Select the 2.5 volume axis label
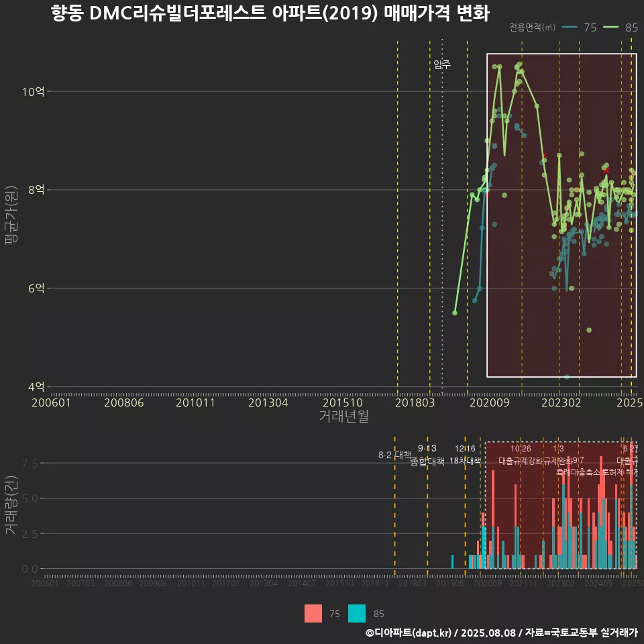Viewport: 644px width, 644px height. coord(30,534)
